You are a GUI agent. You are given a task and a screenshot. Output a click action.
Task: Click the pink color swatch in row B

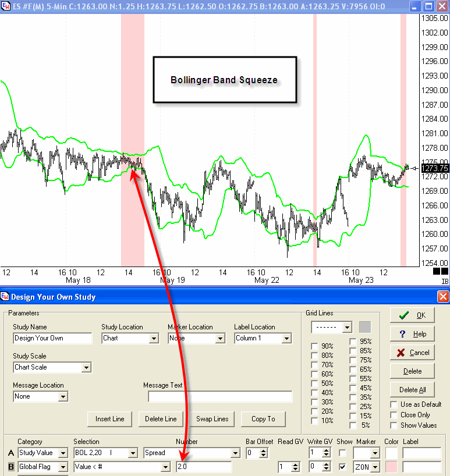(x=391, y=467)
